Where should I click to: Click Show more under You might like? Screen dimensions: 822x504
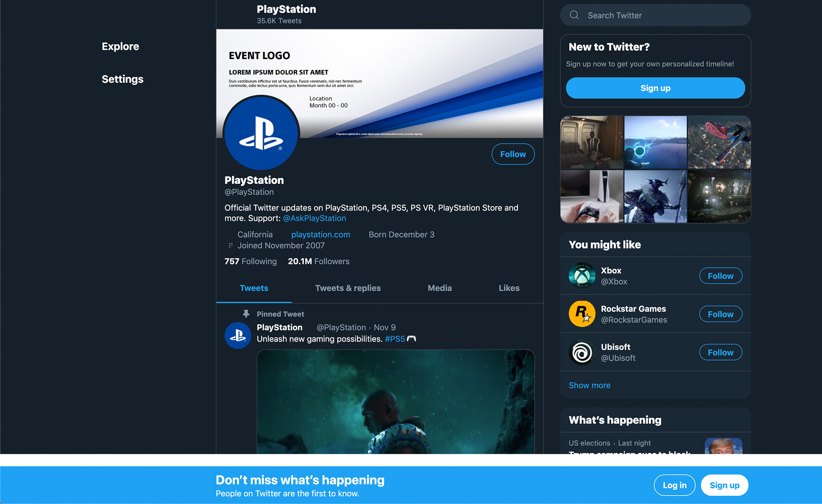click(x=590, y=385)
